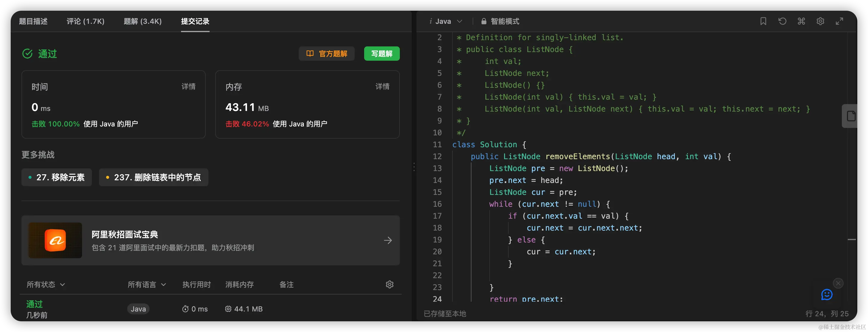Open the keyboard shortcuts command icon

pos(801,21)
